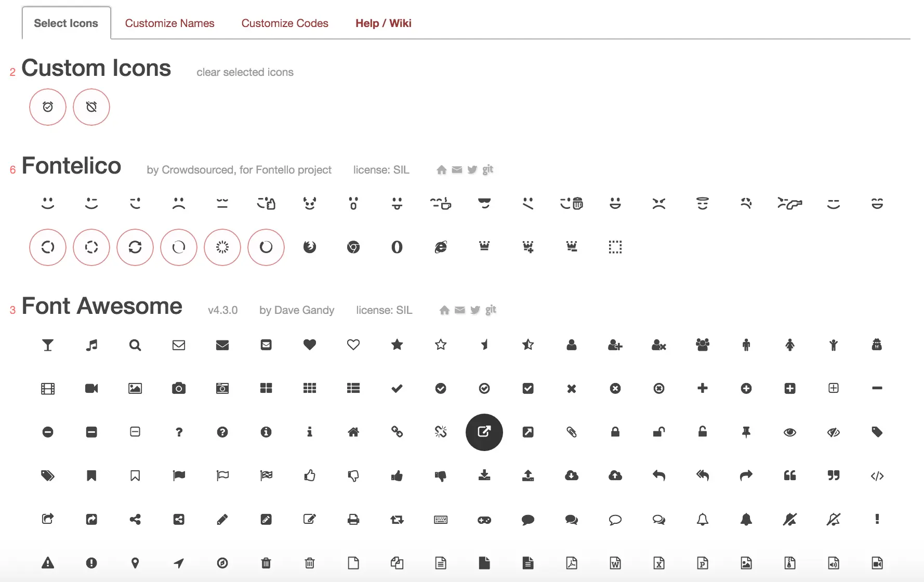This screenshot has width=924, height=582.
Task: Select the Fontelico beer mug emoticon icon
Action: point(572,204)
